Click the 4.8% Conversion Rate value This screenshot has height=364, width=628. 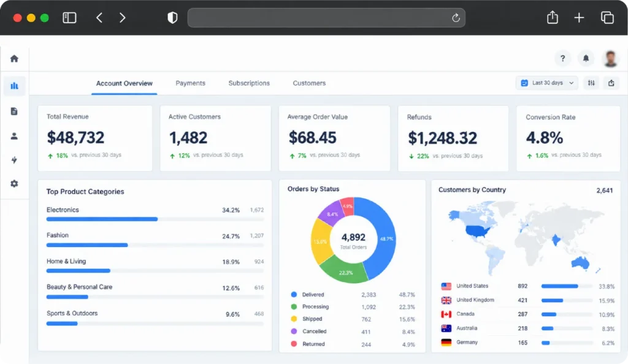click(545, 138)
